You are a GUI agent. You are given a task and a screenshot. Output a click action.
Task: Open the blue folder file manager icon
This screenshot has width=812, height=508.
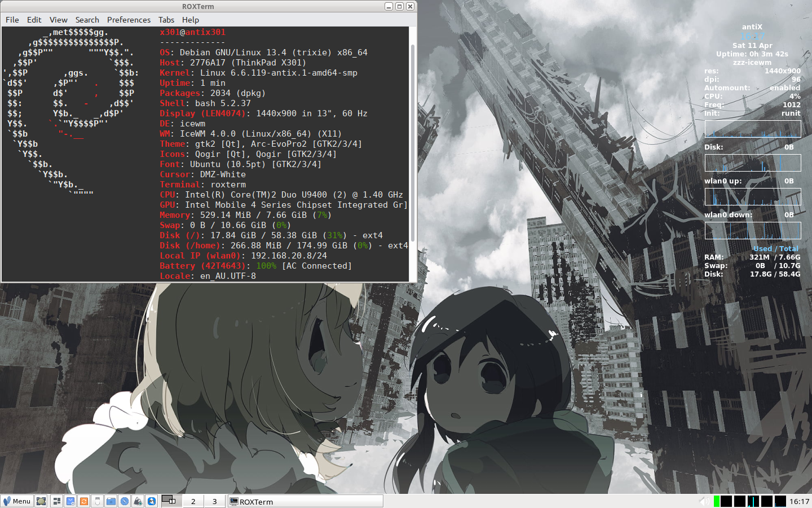pyautogui.click(x=111, y=501)
